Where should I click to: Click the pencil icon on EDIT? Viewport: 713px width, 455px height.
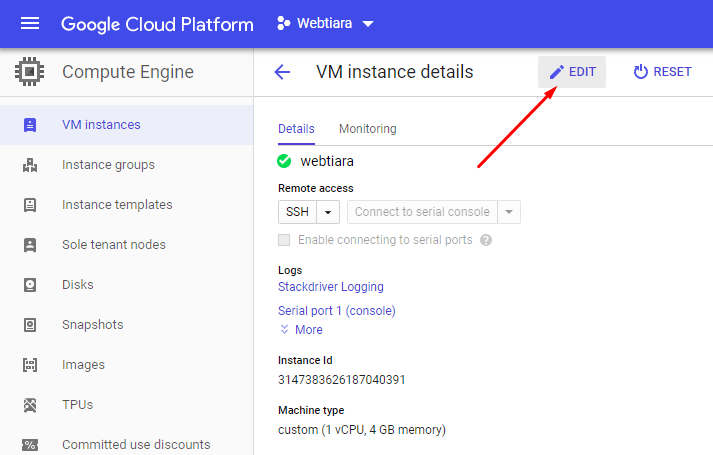(x=557, y=72)
